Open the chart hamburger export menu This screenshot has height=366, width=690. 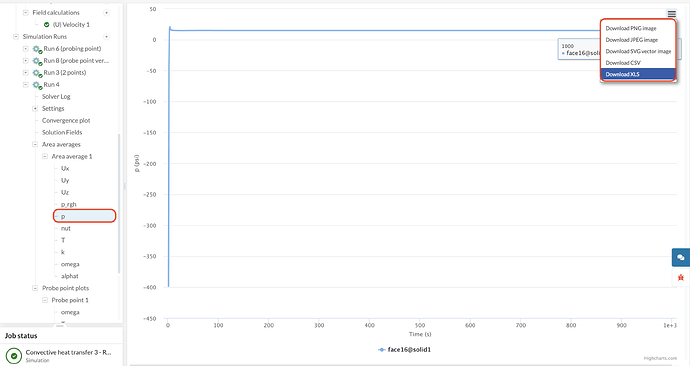coord(671,14)
